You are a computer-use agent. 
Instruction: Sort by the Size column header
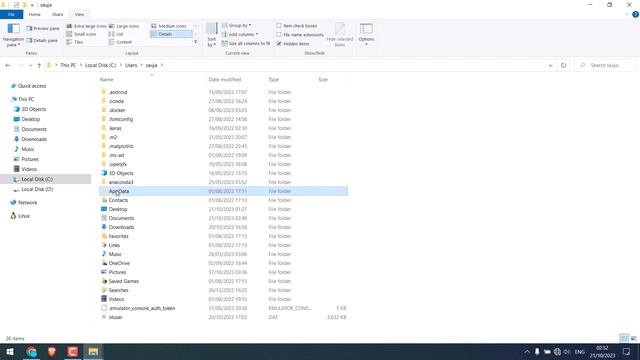coord(332,80)
